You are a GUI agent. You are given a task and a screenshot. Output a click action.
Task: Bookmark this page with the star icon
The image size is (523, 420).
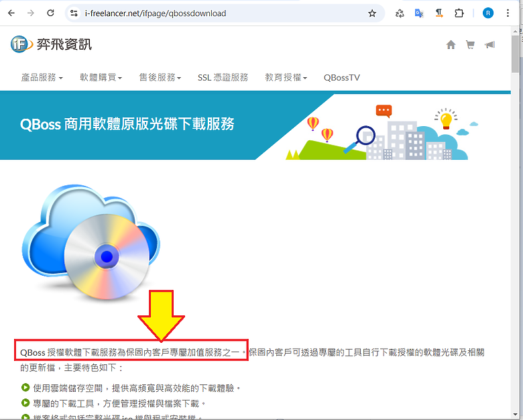(372, 13)
